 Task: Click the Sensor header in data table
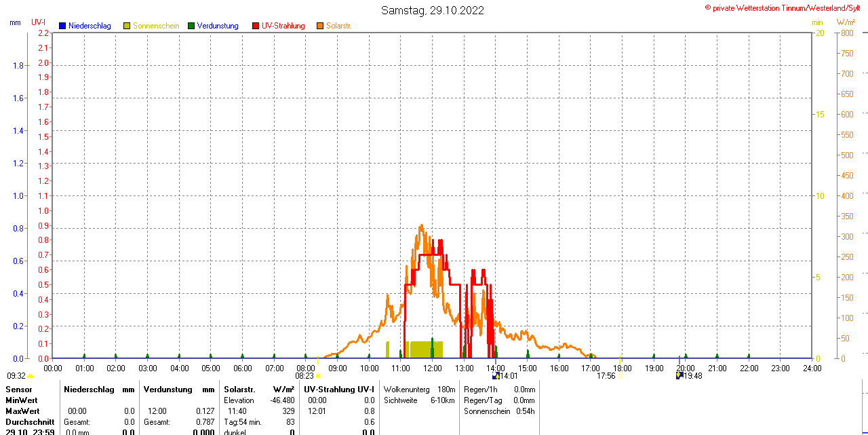click(x=18, y=390)
